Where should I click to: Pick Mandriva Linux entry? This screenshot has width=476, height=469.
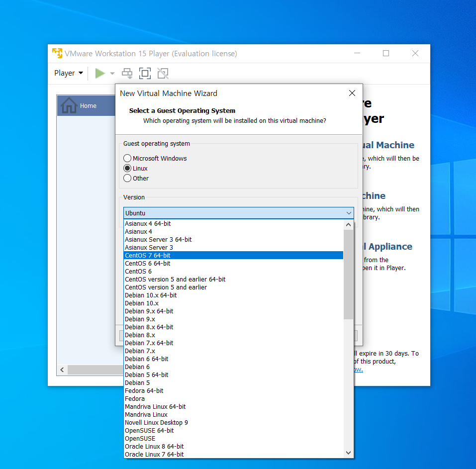coord(234,415)
